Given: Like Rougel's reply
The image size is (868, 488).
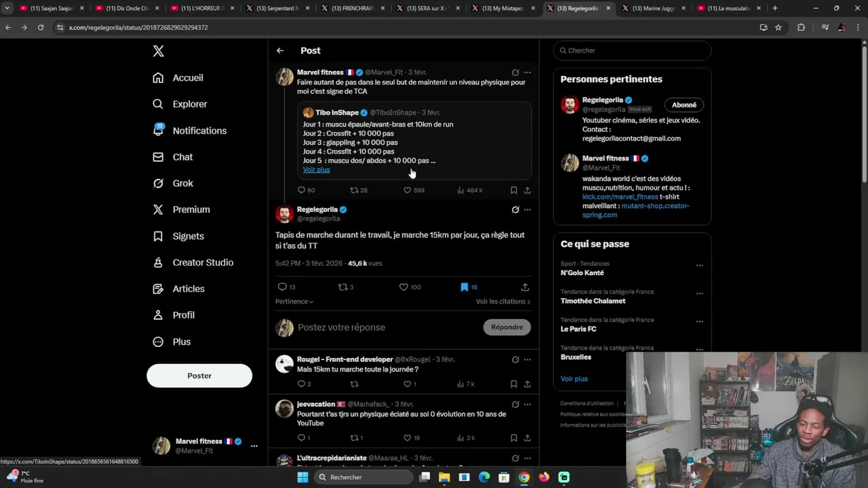Looking at the screenshot, I should 410,384.
